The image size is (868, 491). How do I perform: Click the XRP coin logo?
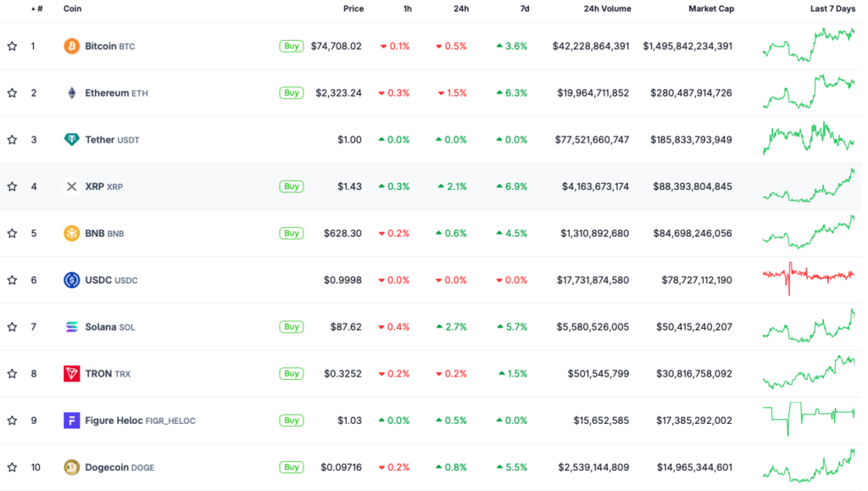click(72, 186)
